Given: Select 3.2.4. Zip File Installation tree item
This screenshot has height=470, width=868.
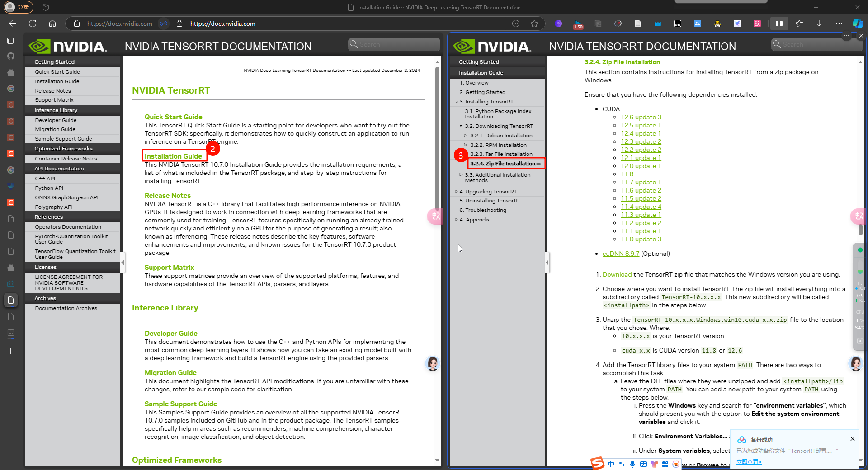Looking at the screenshot, I should click(x=506, y=164).
